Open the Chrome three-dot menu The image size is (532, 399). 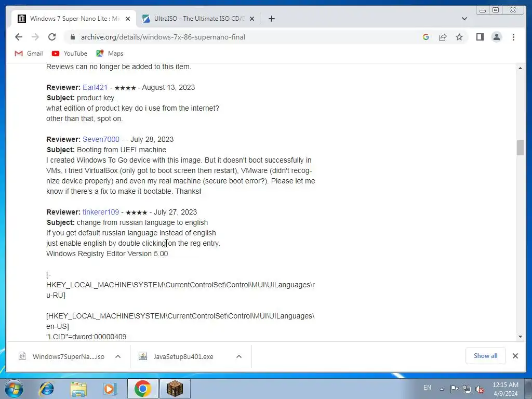tap(513, 37)
